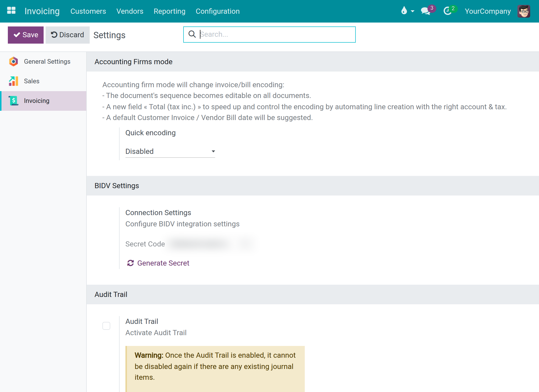Screen dimensions: 539x392
Task: Click the BIDV Settings section header
Action: click(313, 186)
